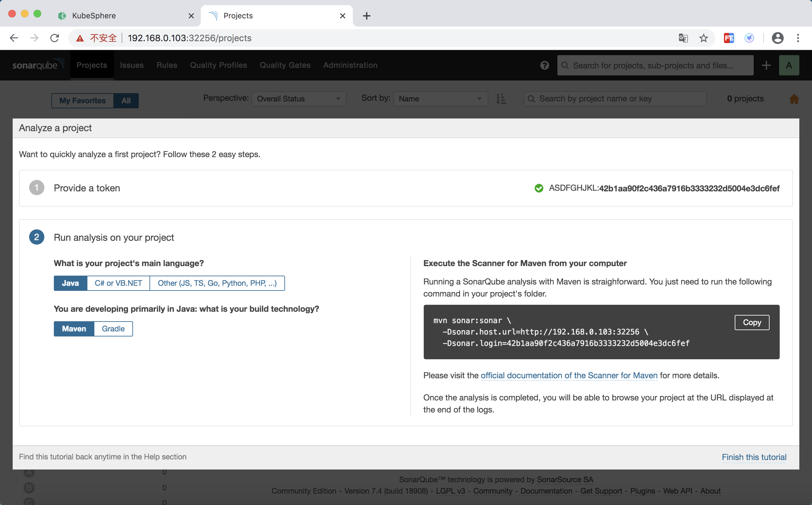812x505 pixels.
Task: Switch to the KubeSphere browser tab
Action: [94, 16]
